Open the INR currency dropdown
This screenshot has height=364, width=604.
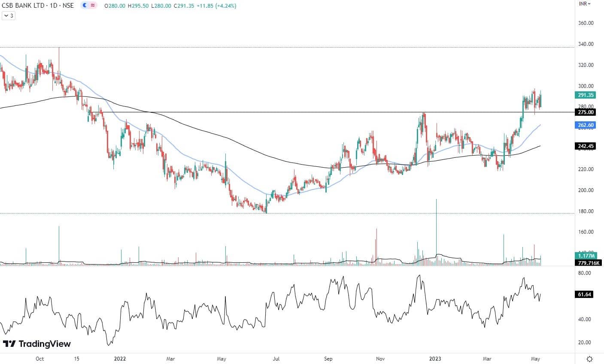click(585, 4)
